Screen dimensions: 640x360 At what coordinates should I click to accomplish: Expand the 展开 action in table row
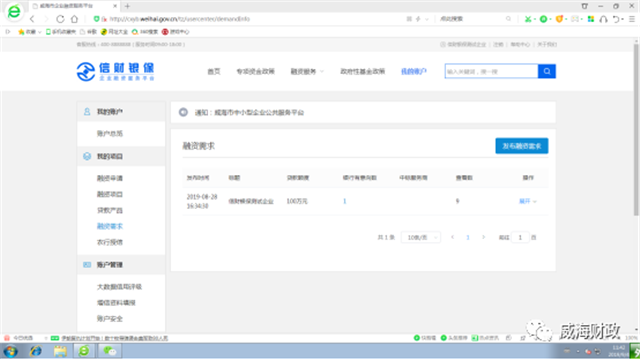point(527,201)
